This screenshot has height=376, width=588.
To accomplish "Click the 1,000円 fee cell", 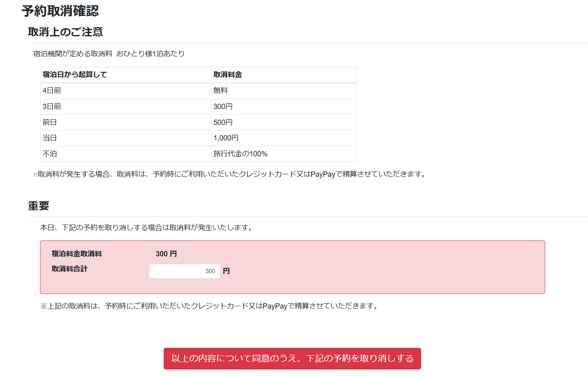I will pyautogui.click(x=284, y=138).
